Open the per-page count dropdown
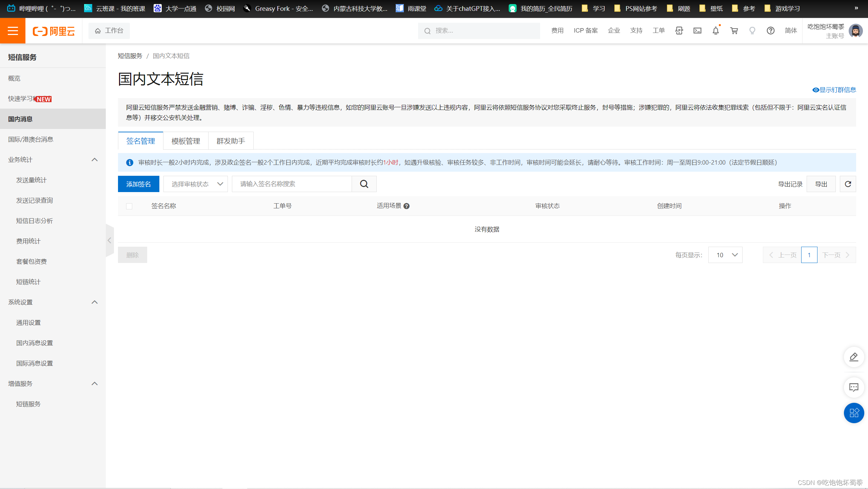Screen dimensions: 868x489 [x=725, y=255]
